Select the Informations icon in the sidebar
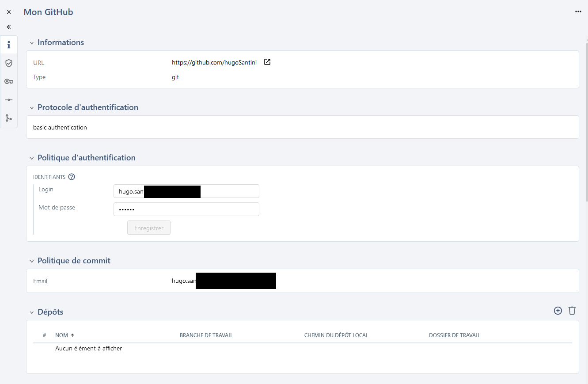Screen dimensions: 588x384 tap(9, 45)
